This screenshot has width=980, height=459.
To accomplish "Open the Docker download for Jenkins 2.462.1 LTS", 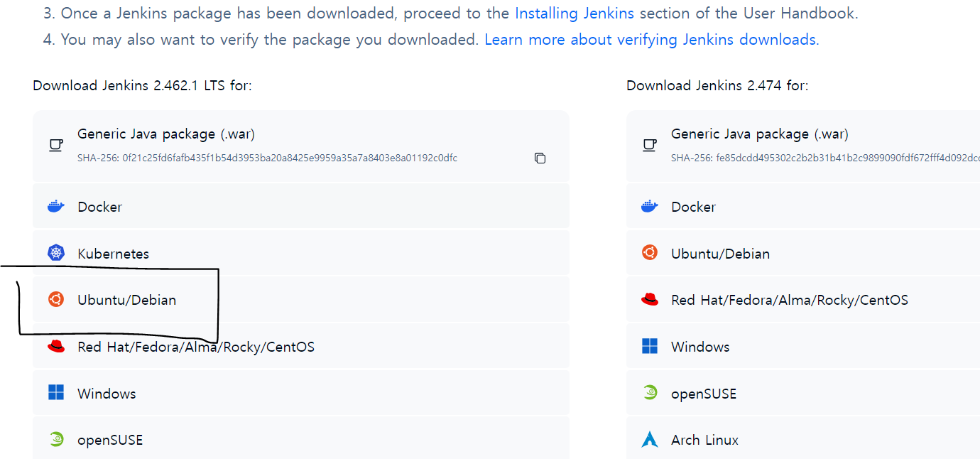I will tap(301, 207).
